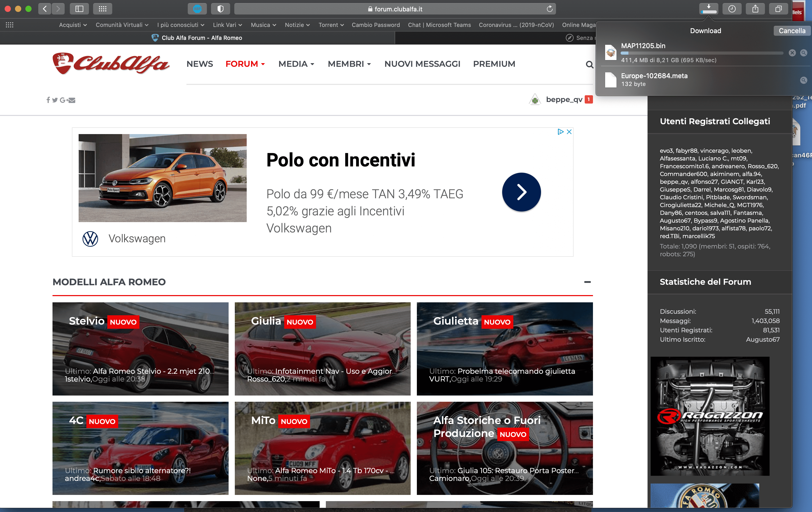Click the Share toolbar icon
The image size is (812, 512).
755,9
